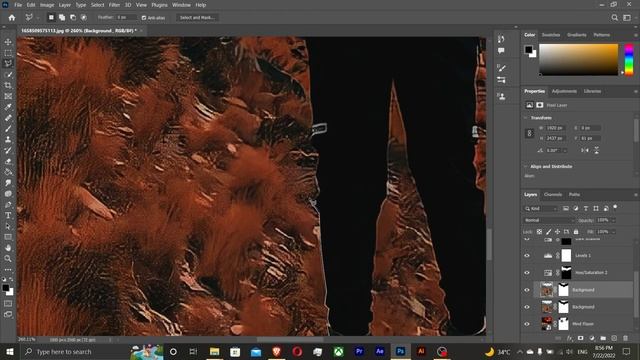Image resolution: width=640 pixels, height=360 pixels.
Task: Open the Image menu
Action: click(47, 5)
